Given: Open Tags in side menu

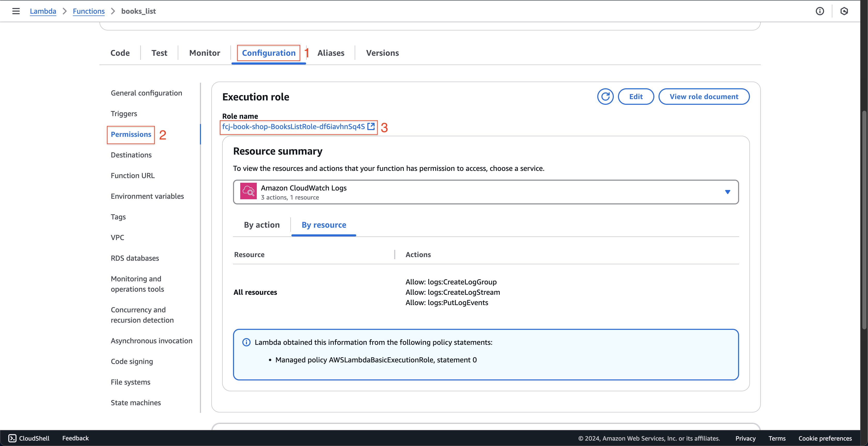Looking at the screenshot, I should pos(118,217).
